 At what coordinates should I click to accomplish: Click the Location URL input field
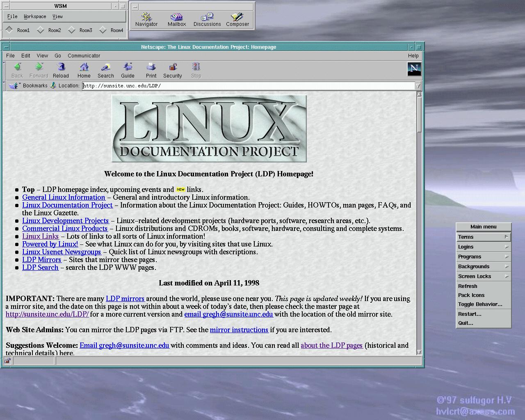coord(249,86)
